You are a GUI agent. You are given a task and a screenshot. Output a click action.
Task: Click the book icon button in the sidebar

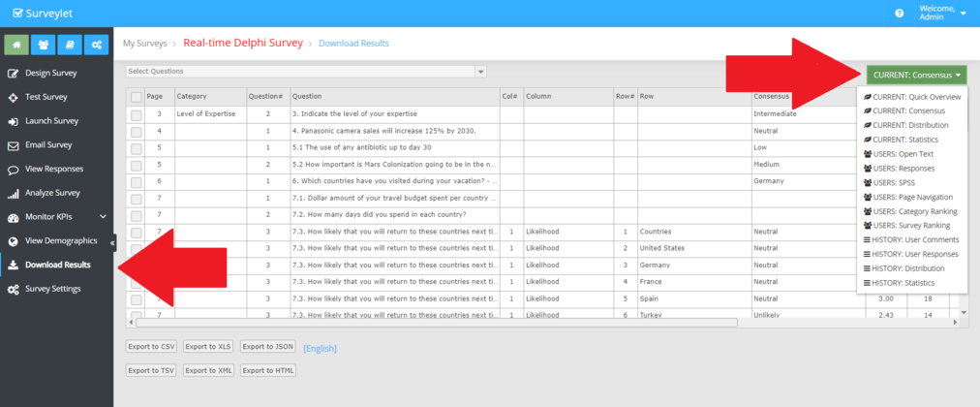point(70,45)
